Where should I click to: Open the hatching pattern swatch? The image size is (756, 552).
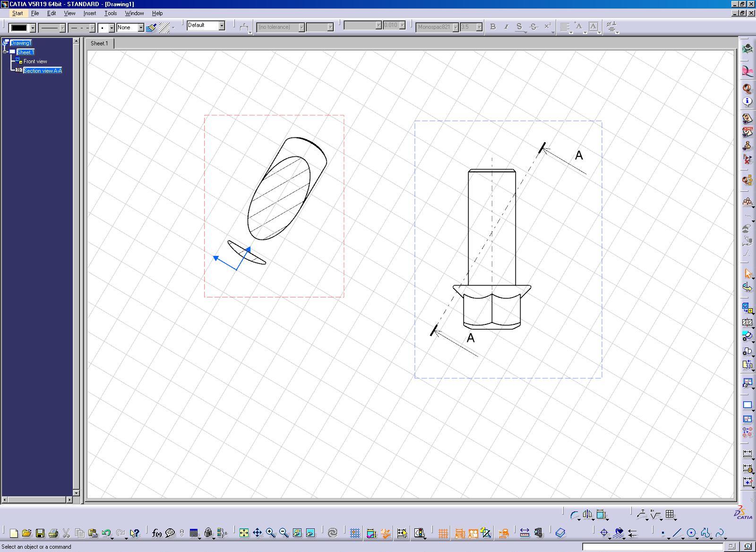(164, 28)
